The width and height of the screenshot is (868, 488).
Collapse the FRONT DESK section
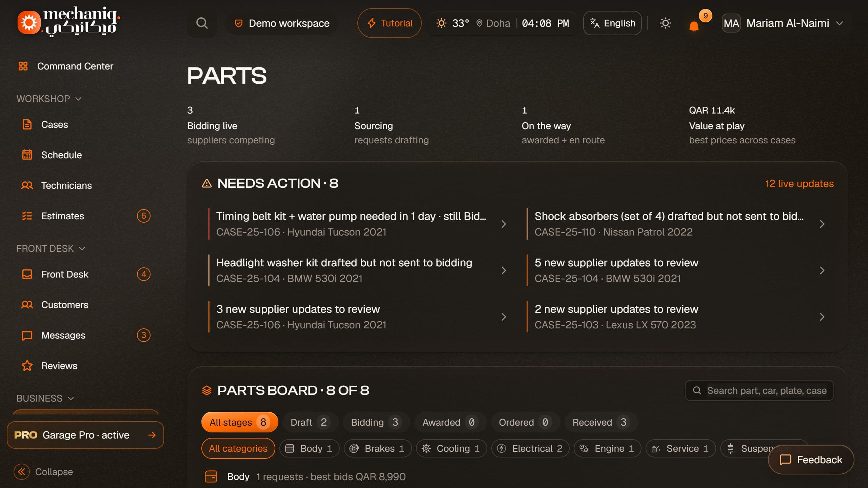click(x=51, y=248)
